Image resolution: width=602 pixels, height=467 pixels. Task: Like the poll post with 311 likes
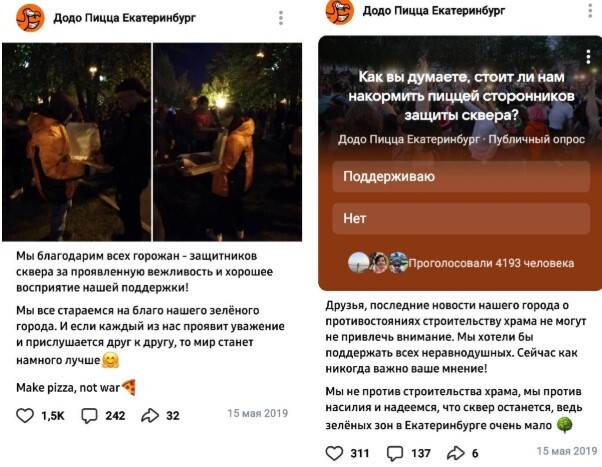pyautogui.click(x=334, y=453)
